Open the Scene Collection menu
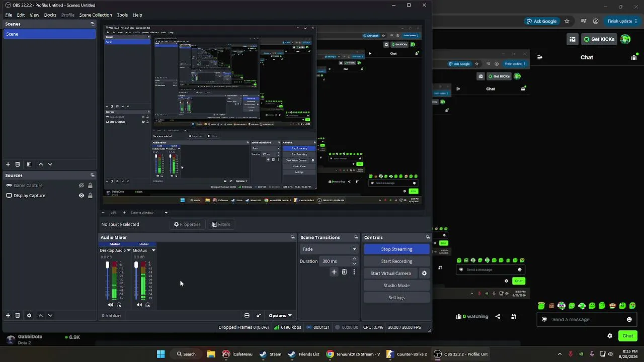The image size is (644, 362). click(x=96, y=15)
